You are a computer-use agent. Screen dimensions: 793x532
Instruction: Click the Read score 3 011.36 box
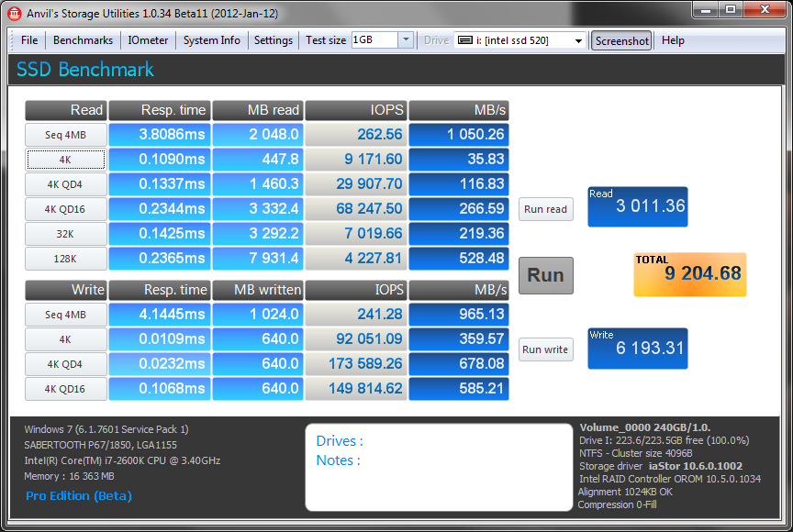(637, 206)
